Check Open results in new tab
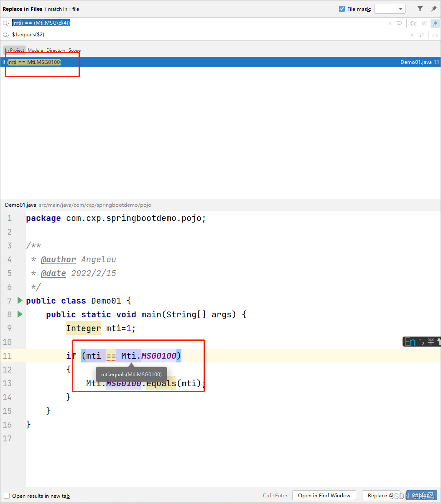Image resolution: width=441 pixels, height=504 pixels. (x=7, y=496)
